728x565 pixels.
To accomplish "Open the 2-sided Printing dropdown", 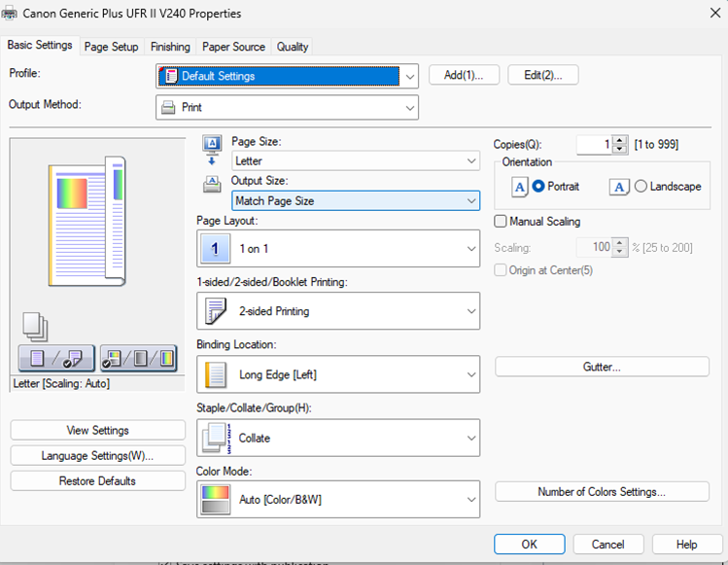I will tap(338, 311).
